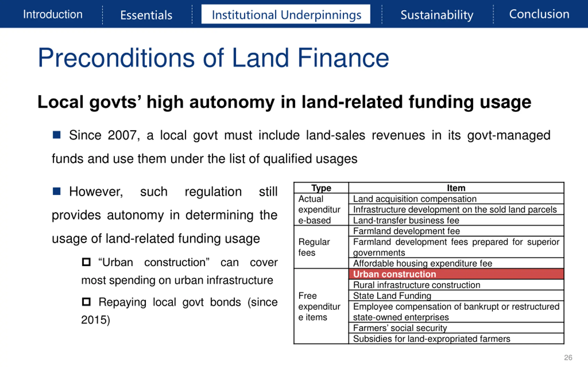Click the Regular fees type cell
This screenshot has width=588, height=367.
[x=314, y=247]
